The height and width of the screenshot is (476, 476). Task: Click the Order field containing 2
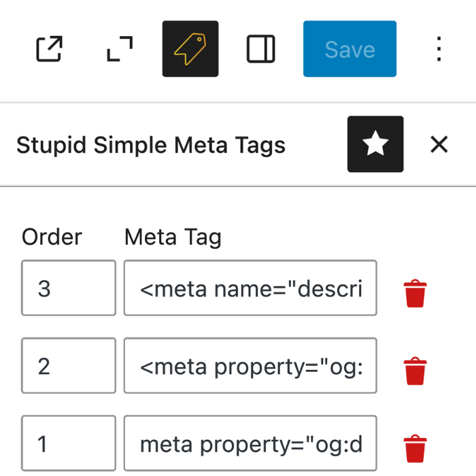pos(68,366)
